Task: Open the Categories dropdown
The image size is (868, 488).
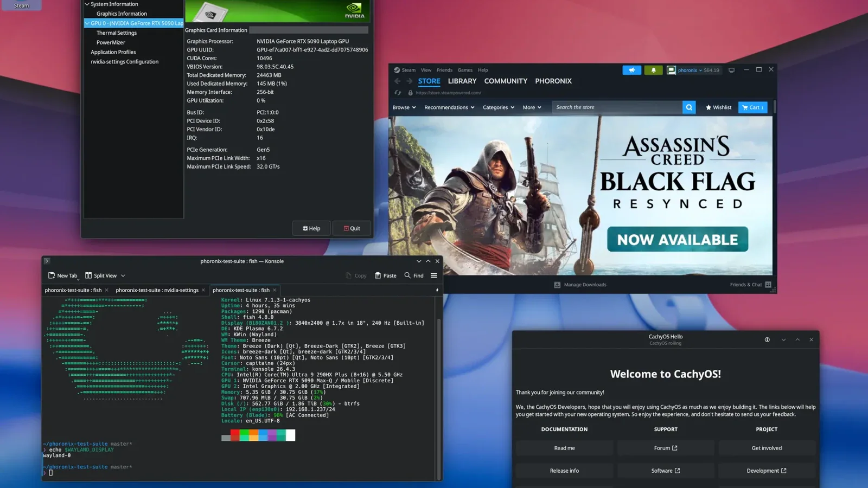Action: click(499, 107)
